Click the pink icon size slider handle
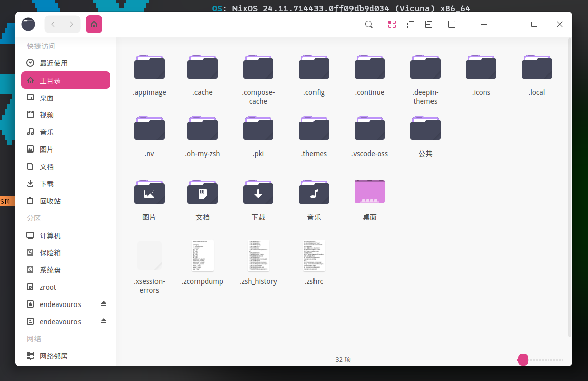Screen dimensions: 588x381 click(x=523, y=360)
